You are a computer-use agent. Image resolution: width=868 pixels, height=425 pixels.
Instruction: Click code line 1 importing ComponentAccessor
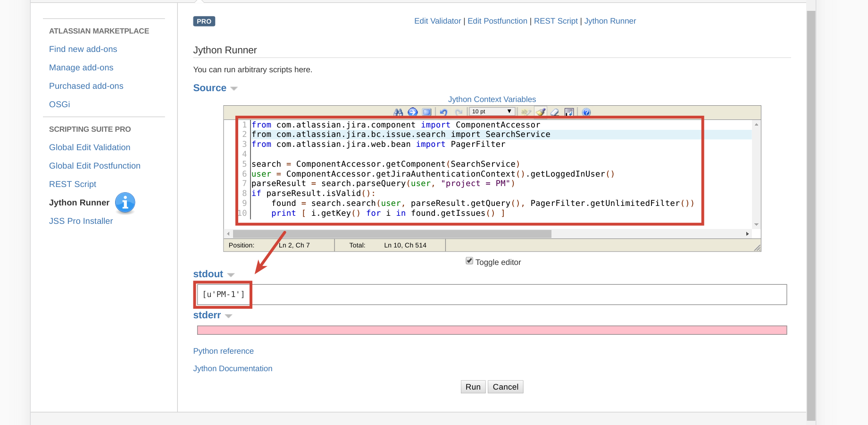click(x=396, y=125)
